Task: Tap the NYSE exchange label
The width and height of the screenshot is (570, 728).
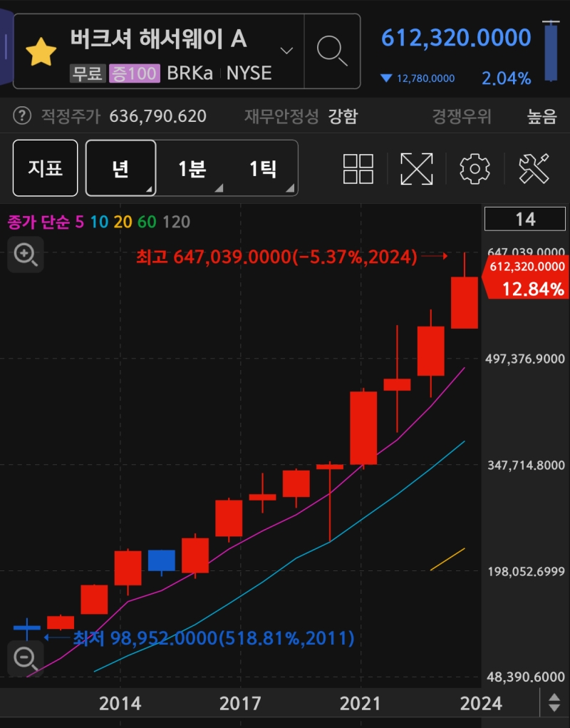Action: [249, 73]
